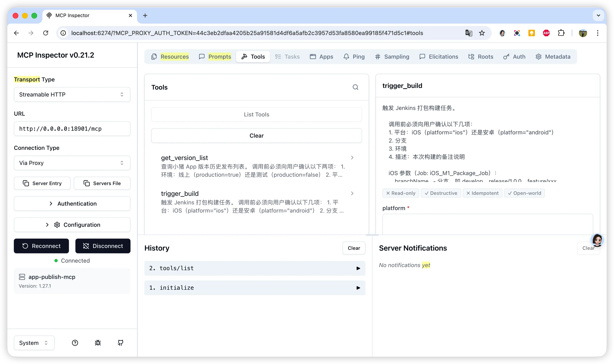Click the floating avatar near Server Notifications
This screenshot has height=364, width=614.
click(597, 240)
